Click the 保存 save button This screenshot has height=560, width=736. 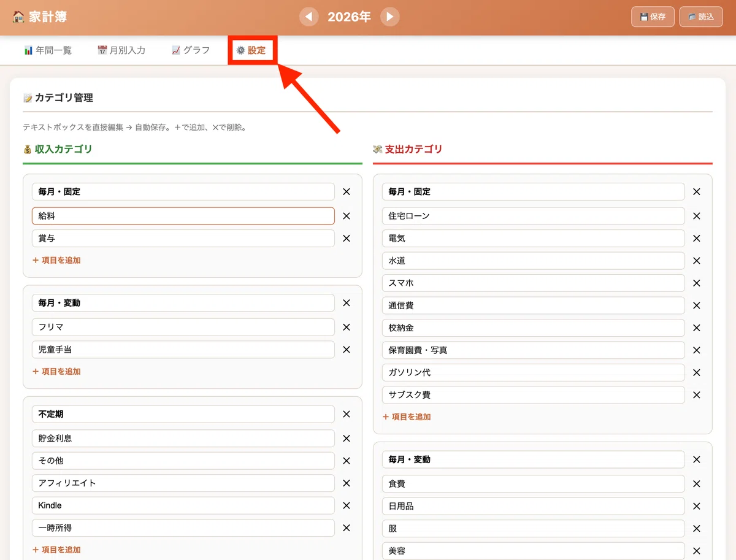point(653,17)
